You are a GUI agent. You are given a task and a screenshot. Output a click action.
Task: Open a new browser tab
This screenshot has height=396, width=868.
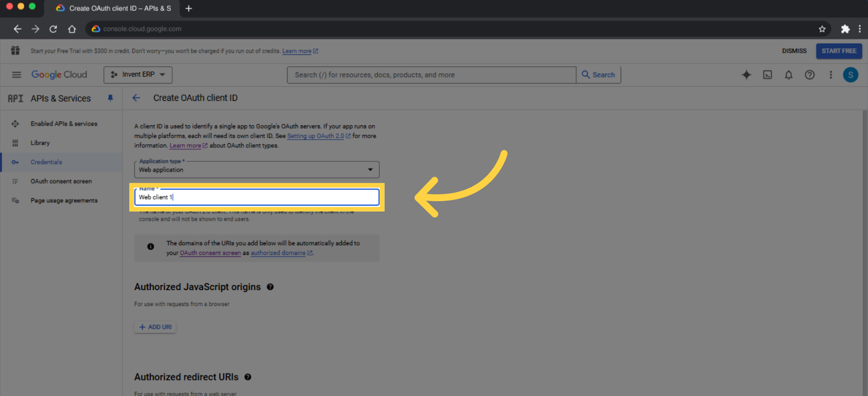[189, 8]
